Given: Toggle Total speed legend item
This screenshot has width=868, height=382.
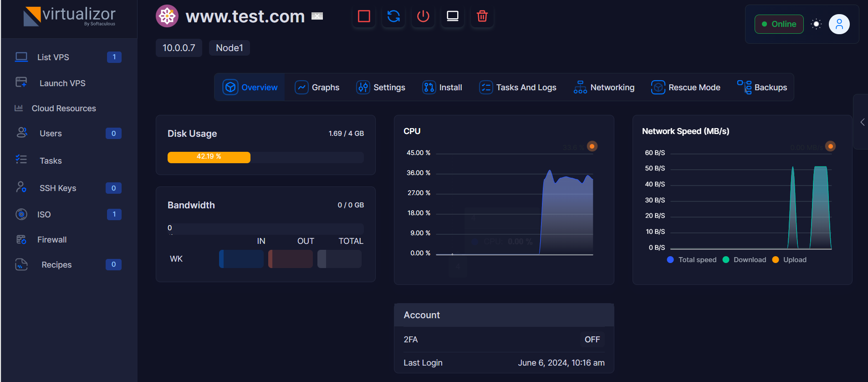Looking at the screenshot, I should [x=692, y=260].
